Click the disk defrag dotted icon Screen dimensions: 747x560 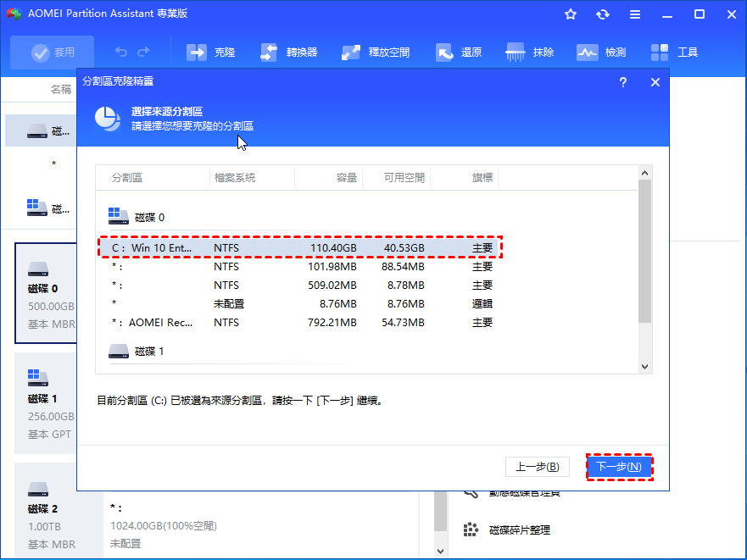click(x=471, y=530)
